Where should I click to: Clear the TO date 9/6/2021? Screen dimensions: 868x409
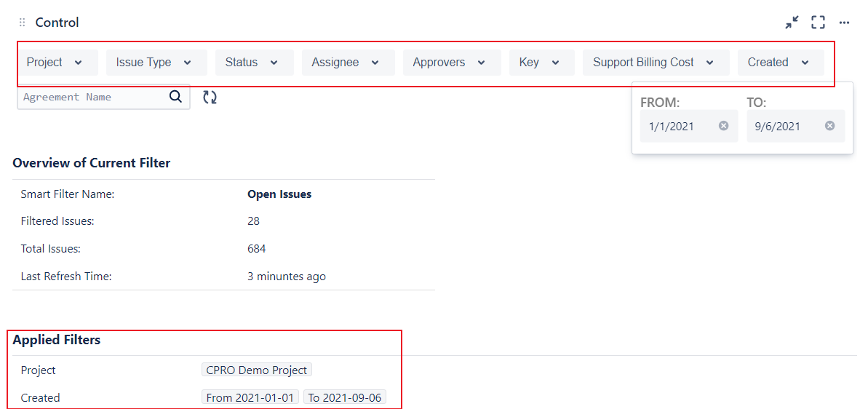tap(830, 126)
